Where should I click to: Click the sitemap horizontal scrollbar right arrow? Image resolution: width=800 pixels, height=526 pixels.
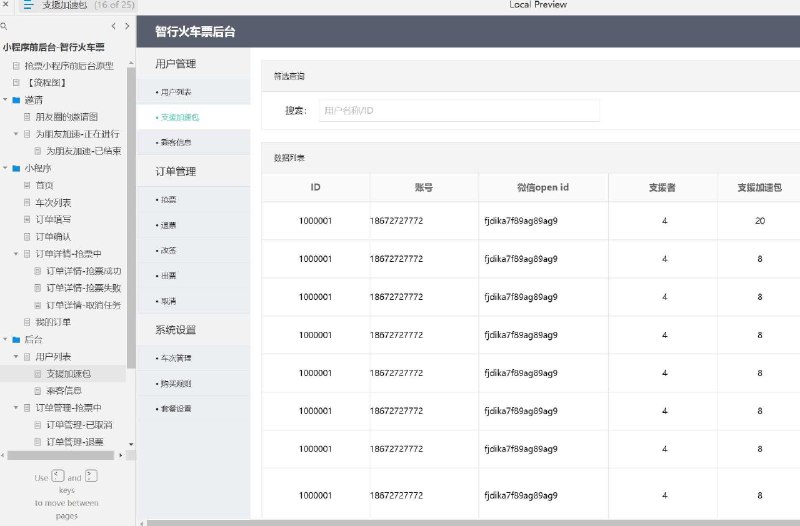(x=120, y=456)
